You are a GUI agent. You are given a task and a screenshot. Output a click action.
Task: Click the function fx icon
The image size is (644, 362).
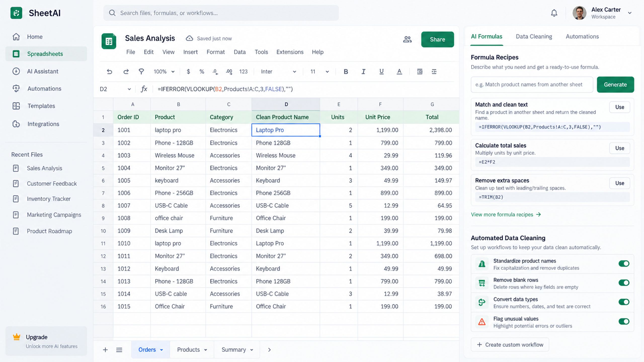144,89
